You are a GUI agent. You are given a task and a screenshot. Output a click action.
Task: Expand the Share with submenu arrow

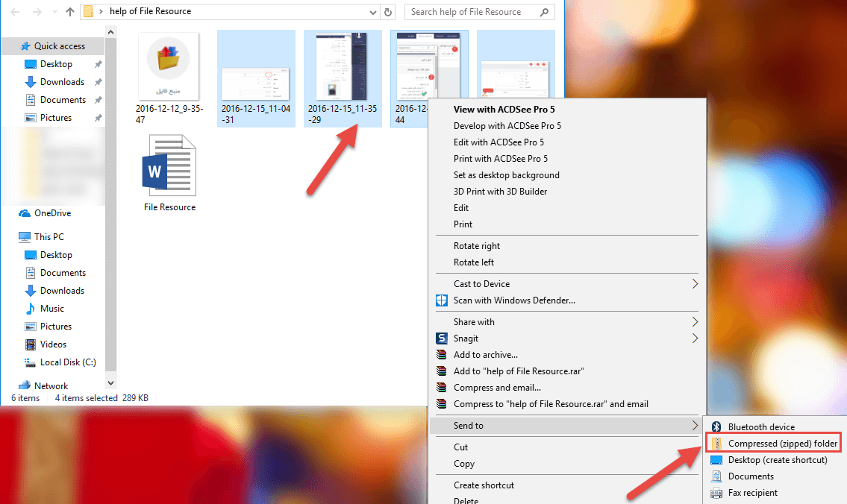point(695,322)
